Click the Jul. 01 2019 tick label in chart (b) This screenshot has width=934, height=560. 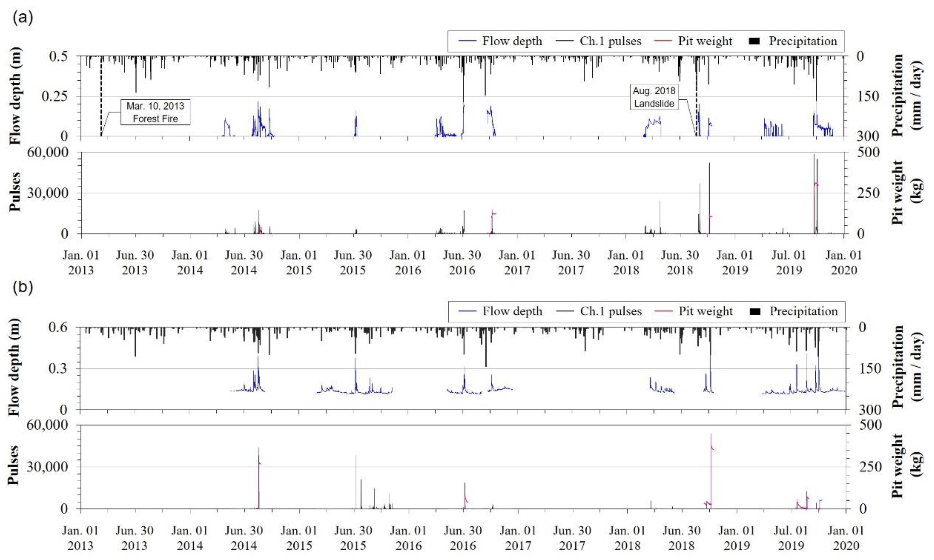pyautogui.click(x=790, y=538)
